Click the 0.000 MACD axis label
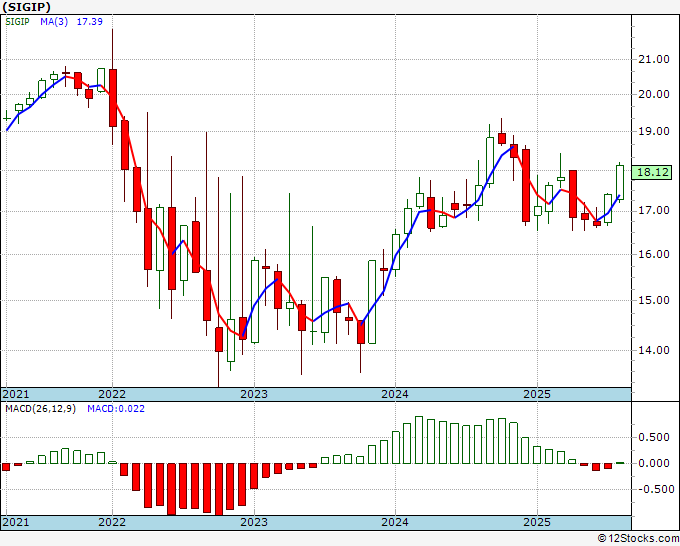 pyautogui.click(x=654, y=463)
